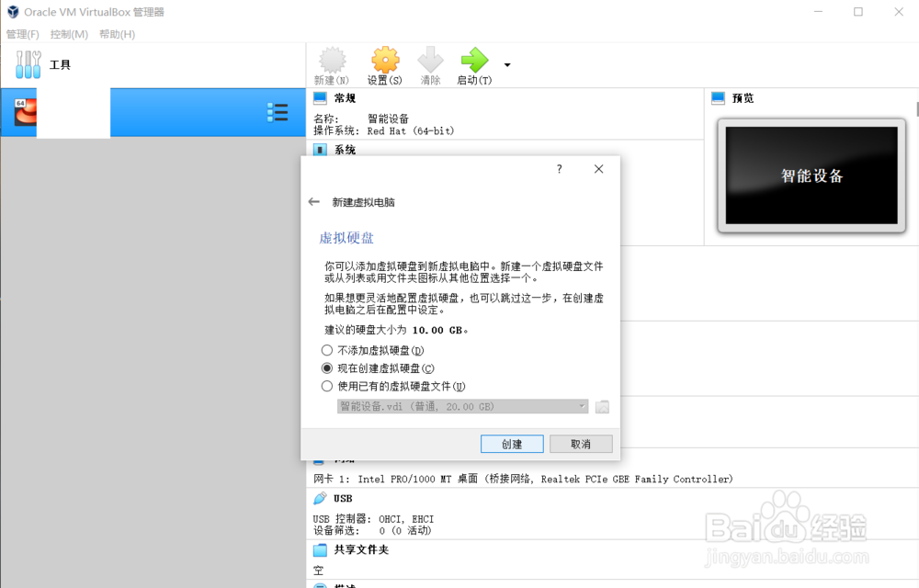Screen dimensions: 919x588
Task: Select 使用已有的虚拟硬盘文件 radio option
Action: coord(327,386)
